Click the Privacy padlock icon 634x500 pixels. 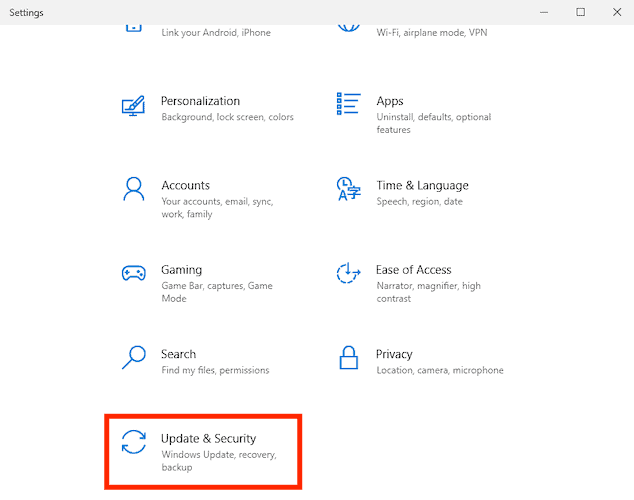click(348, 358)
